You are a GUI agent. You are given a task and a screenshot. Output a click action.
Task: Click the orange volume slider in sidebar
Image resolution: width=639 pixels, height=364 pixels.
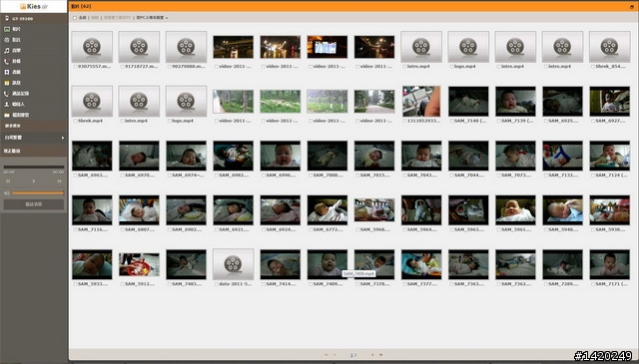coord(38,193)
